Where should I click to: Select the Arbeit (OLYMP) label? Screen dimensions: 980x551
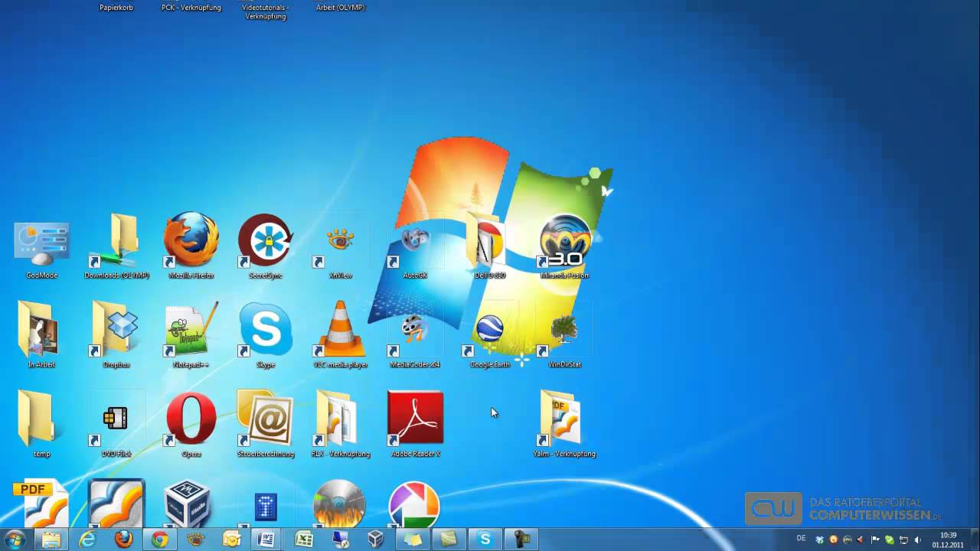click(x=340, y=8)
